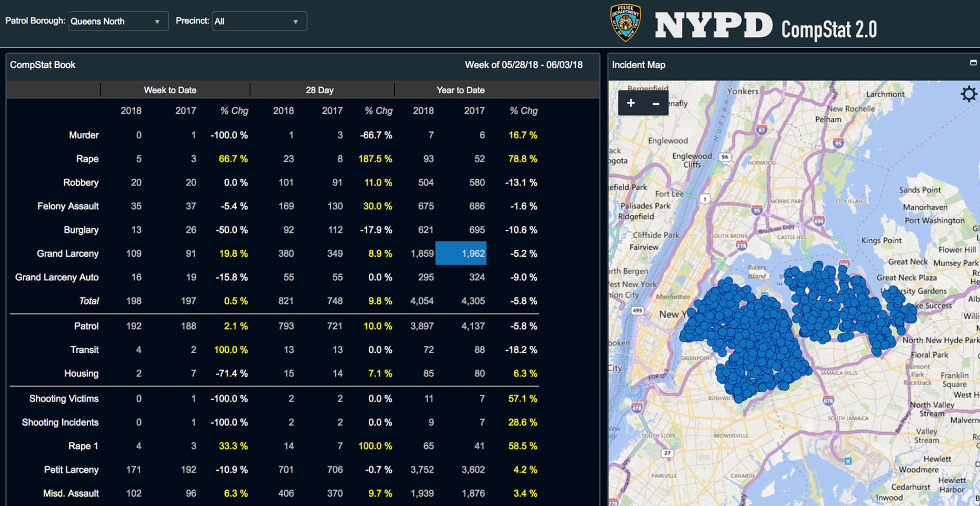Click the Total row label

pos(89,301)
